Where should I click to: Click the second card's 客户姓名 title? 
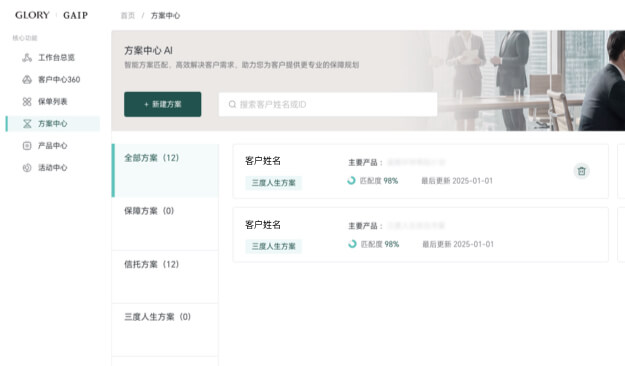pyautogui.click(x=263, y=225)
